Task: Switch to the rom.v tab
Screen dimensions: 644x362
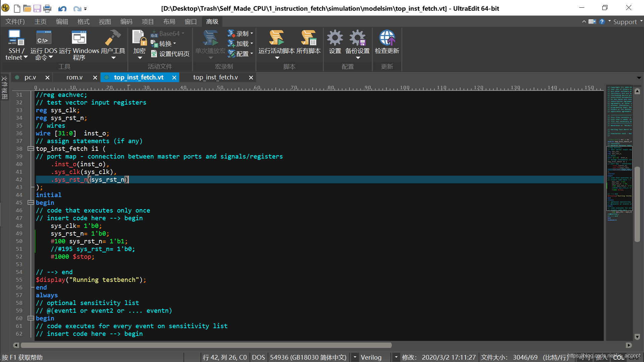Action: point(74,77)
